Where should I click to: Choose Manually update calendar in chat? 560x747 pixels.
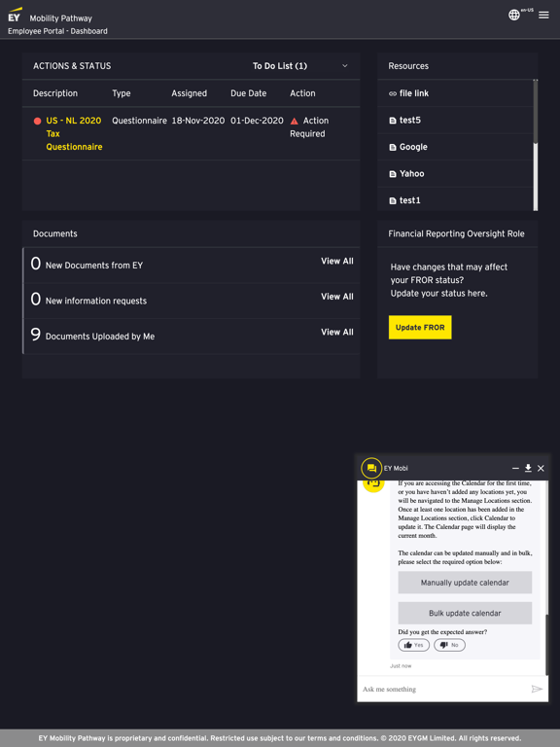465,583
